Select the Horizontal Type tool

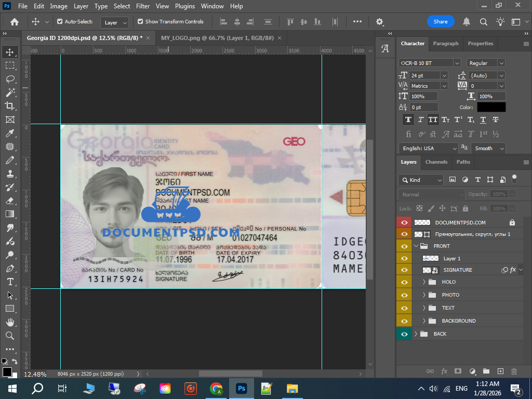point(9,282)
